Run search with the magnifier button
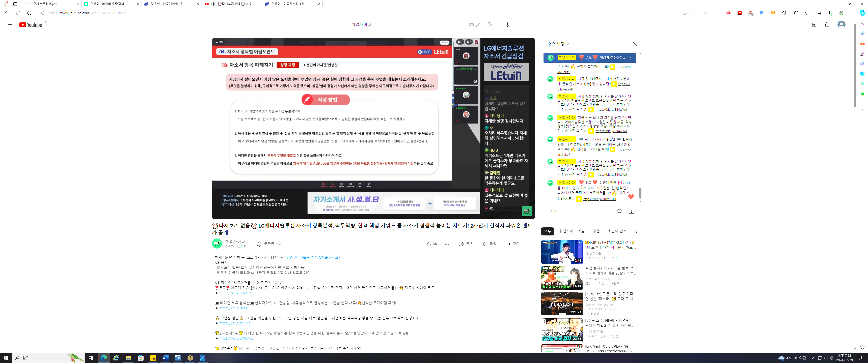This screenshot has width=868, height=363. click(x=490, y=25)
